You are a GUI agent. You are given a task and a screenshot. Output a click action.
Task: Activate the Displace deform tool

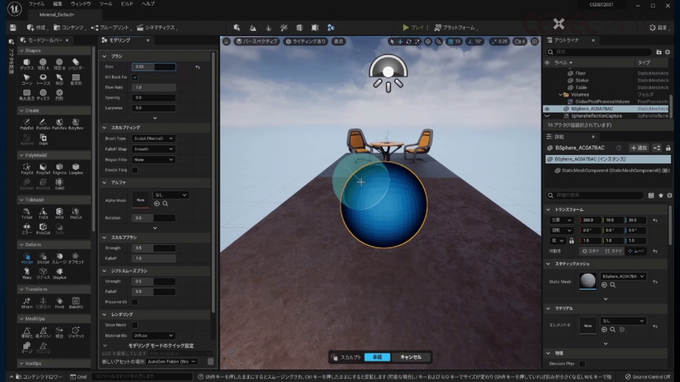[x=59, y=273]
